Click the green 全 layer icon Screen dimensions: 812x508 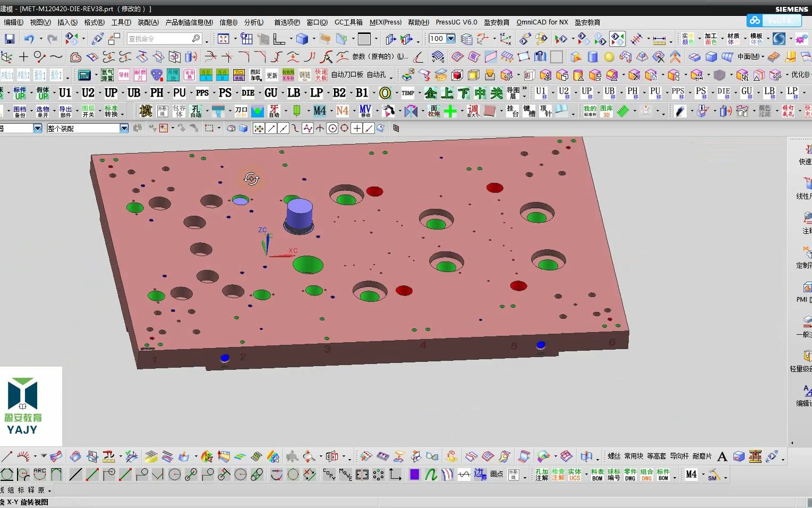(x=431, y=93)
